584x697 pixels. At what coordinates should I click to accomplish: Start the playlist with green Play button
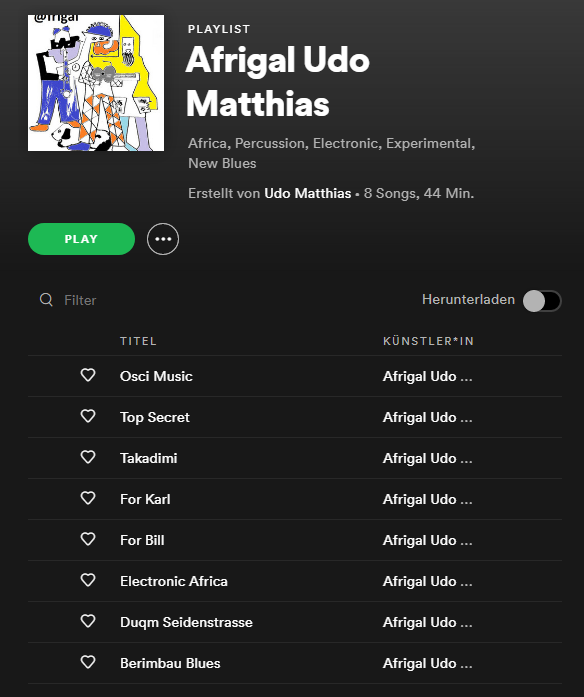[x=81, y=239]
